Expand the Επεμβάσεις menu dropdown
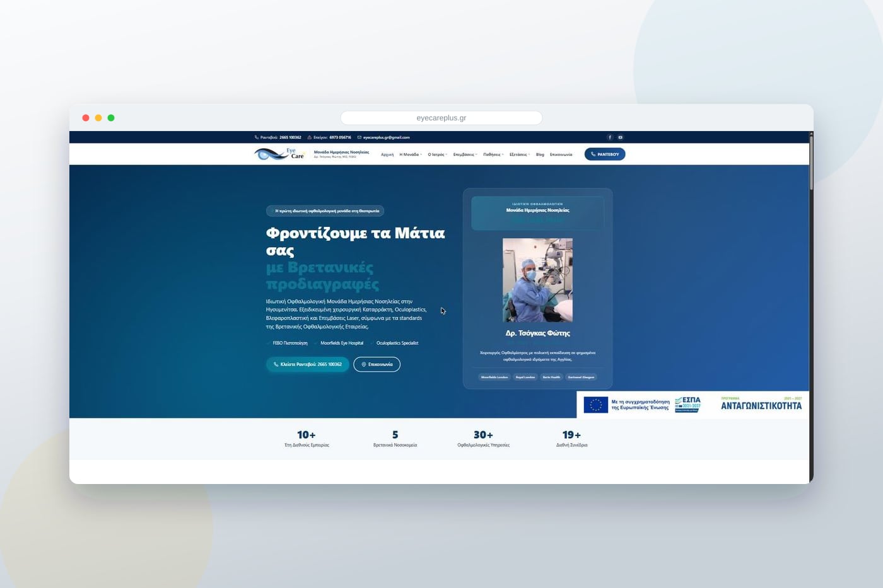The width and height of the screenshot is (883, 588). click(x=465, y=154)
